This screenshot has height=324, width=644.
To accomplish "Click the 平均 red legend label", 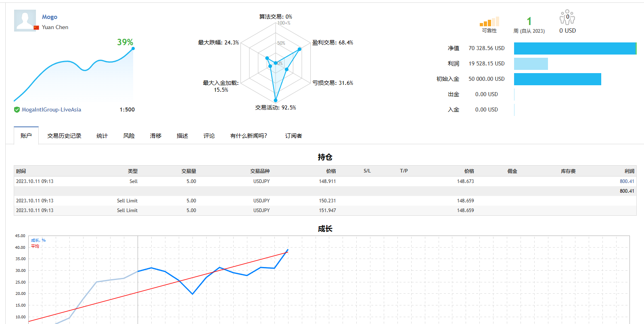I will pyautogui.click(x=35, y=246).
